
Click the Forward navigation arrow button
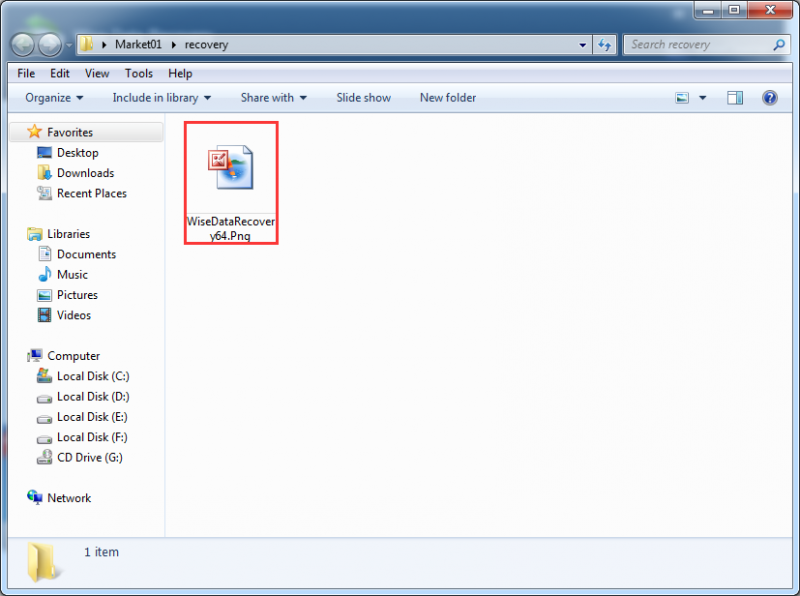click(50, 45)
